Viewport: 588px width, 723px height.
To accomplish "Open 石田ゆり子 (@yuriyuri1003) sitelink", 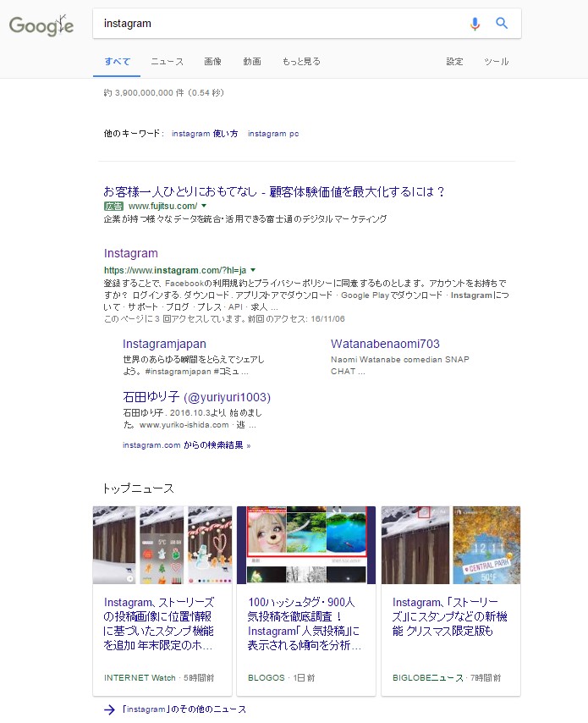I will click(x=197, y=397).
